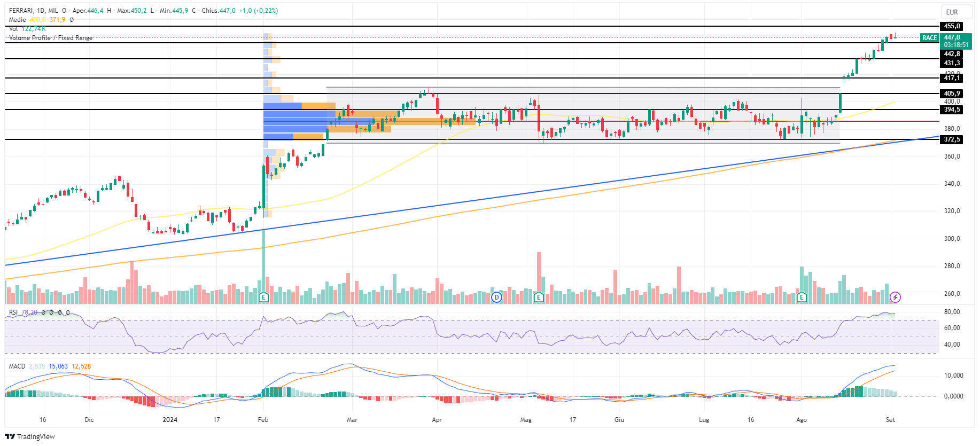Open the EUR currency selector

[x=952, y=12]
